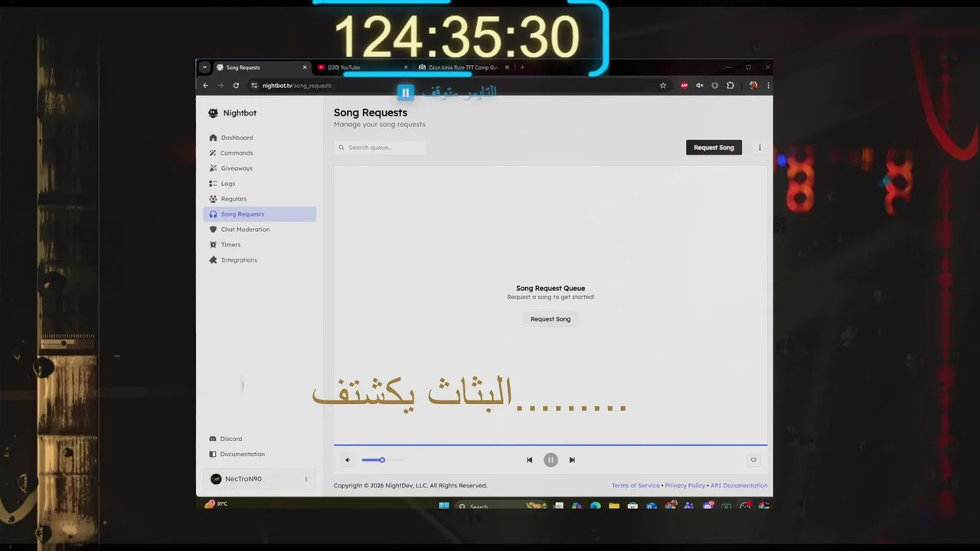Open the tab search dropdown arrow
The height and width of the screenshot is (551, 980).
pos(204,67)
